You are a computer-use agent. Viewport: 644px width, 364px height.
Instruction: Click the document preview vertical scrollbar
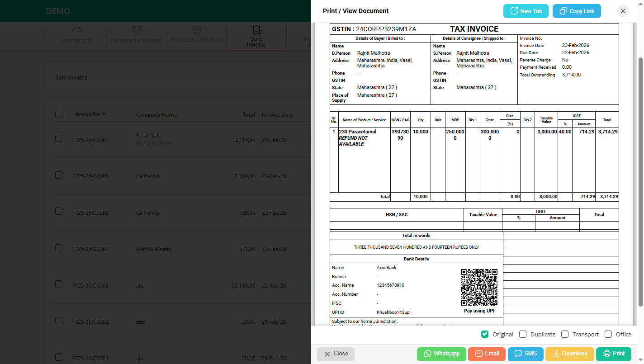pyautogui.click(x=640, y=181)
